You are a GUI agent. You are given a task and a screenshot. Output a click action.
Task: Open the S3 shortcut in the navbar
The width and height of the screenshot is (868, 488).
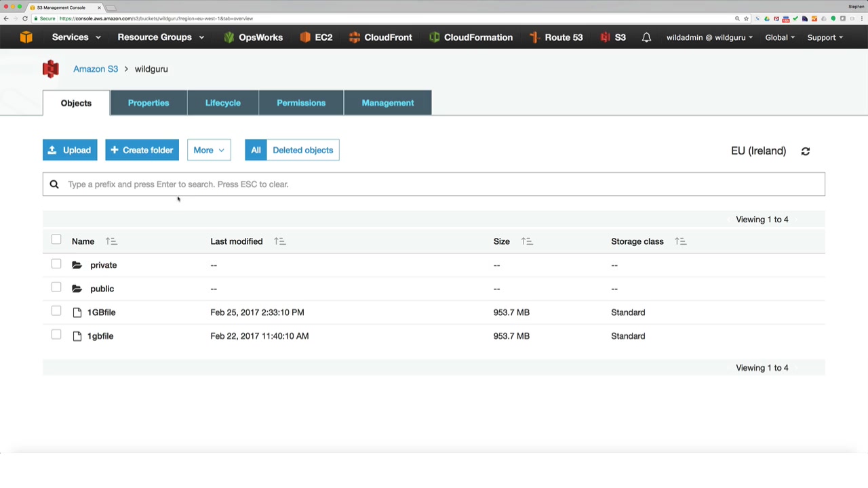pos(613,37)
